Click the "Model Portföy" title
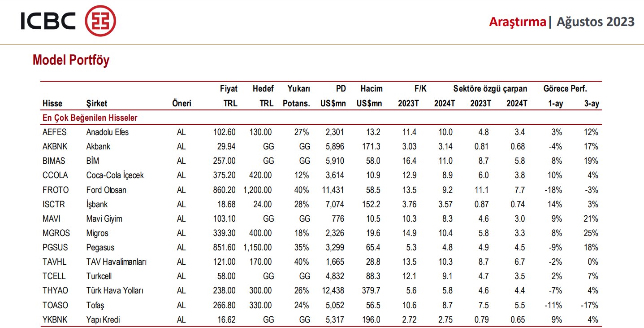 point(71,60)
